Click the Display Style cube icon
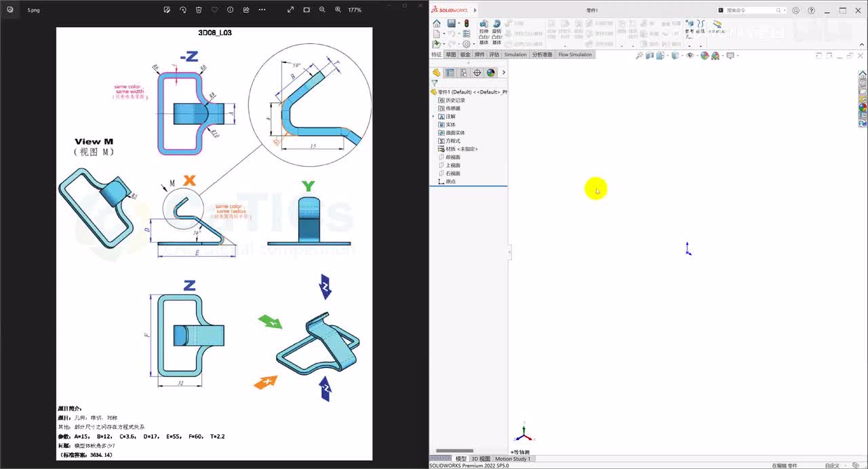 pyautogui.click(x=675, y=56)
